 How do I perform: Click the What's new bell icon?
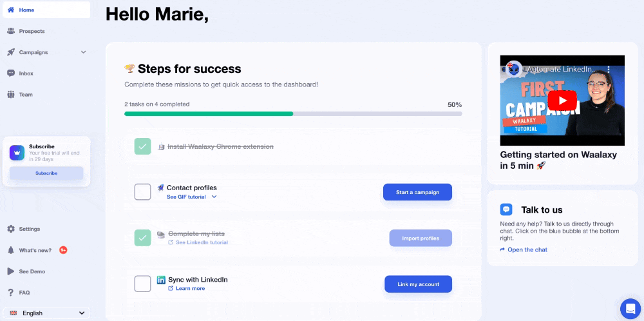click(11, 250)
